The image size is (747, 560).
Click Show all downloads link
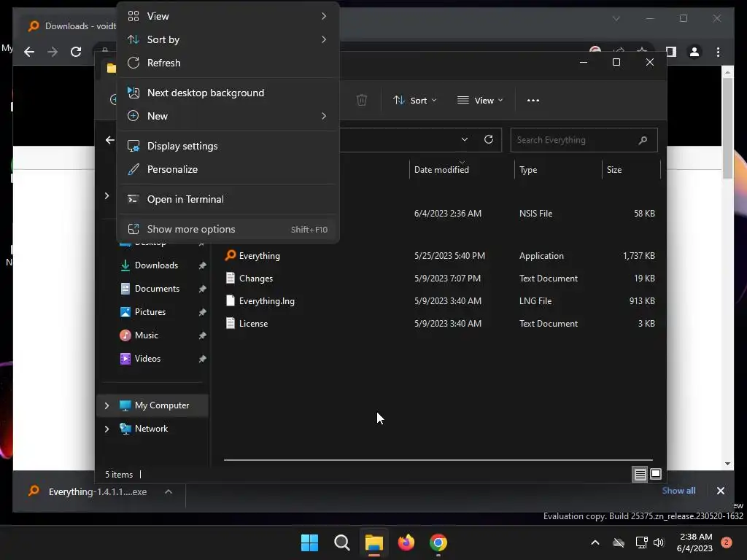coord(678,491)
